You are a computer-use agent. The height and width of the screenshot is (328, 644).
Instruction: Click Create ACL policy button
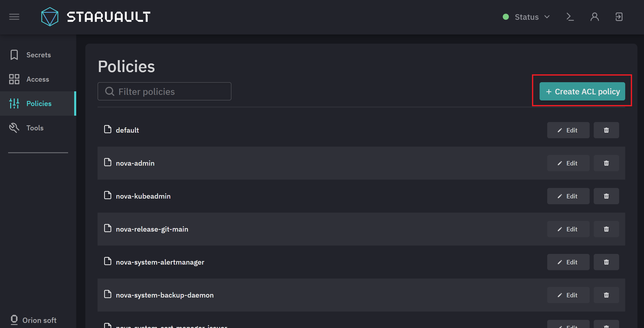(x=582, y=91)
